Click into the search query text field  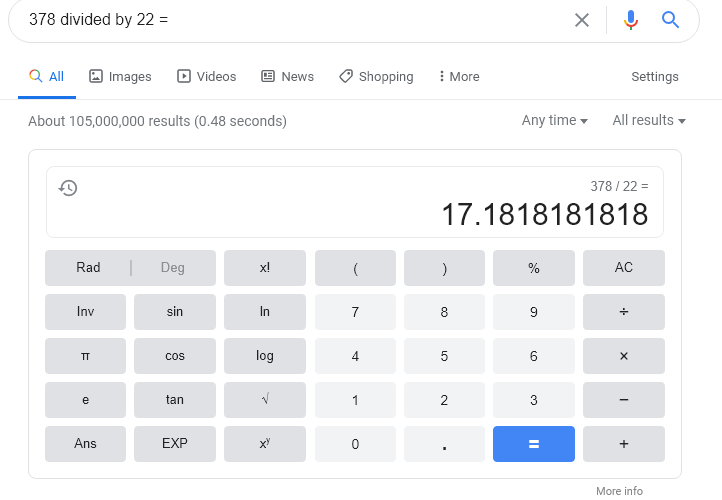click(295, 20)
